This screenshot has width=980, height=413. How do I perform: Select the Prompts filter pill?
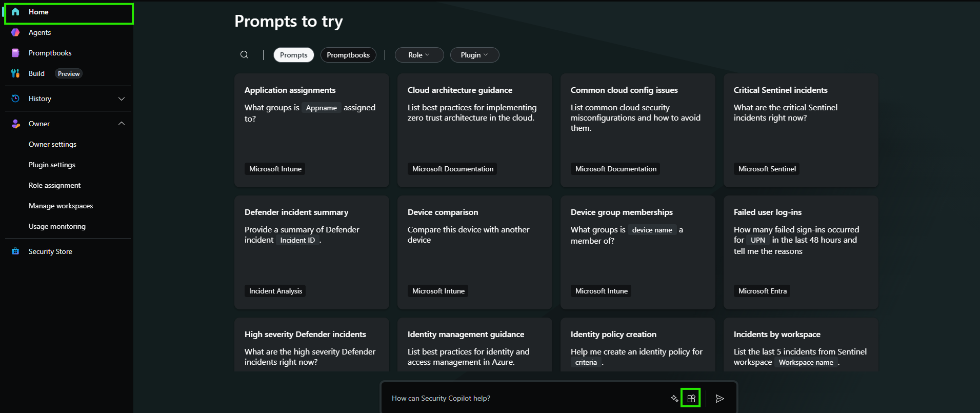tap(294, 55)
